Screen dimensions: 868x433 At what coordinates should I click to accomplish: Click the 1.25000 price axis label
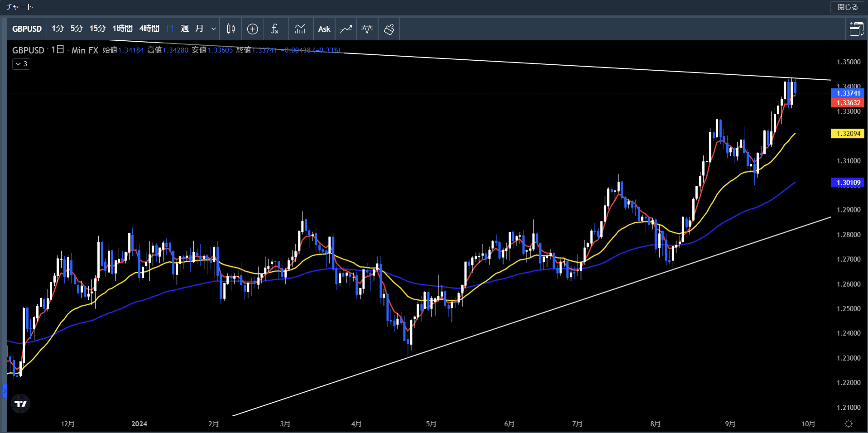click(849, 309)
